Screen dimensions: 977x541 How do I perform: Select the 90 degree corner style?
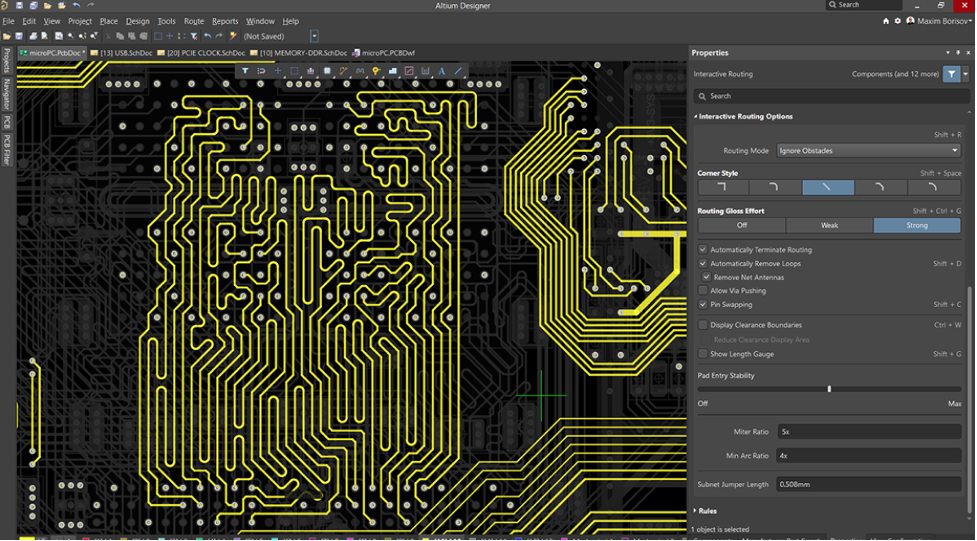723,187
